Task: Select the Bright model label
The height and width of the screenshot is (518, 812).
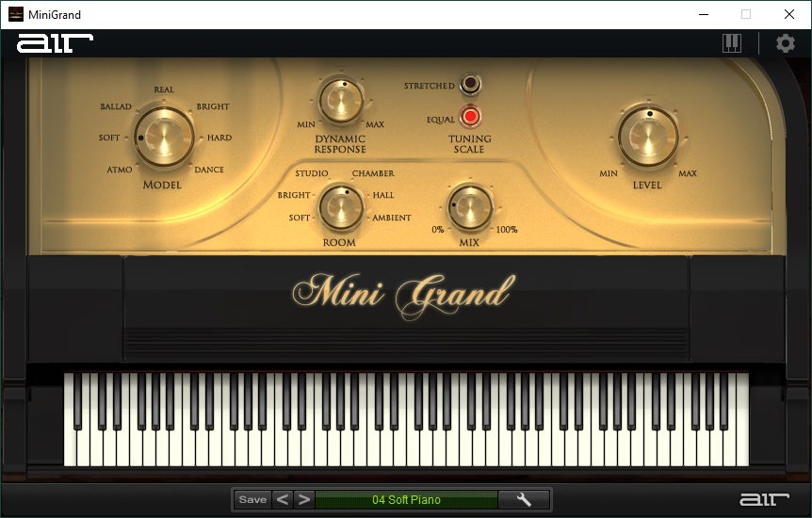Action: [x=213, y=106]
